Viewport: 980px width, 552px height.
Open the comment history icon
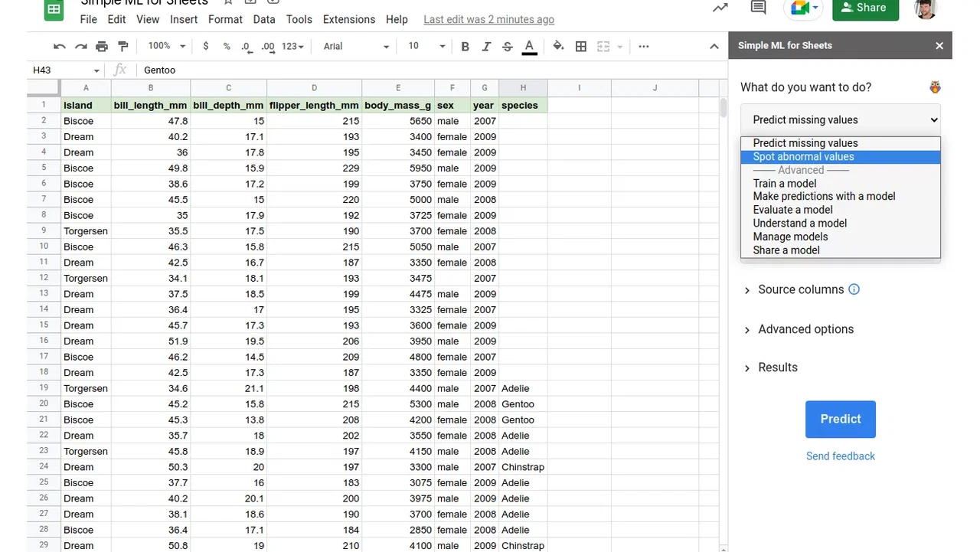click(758, 8)
